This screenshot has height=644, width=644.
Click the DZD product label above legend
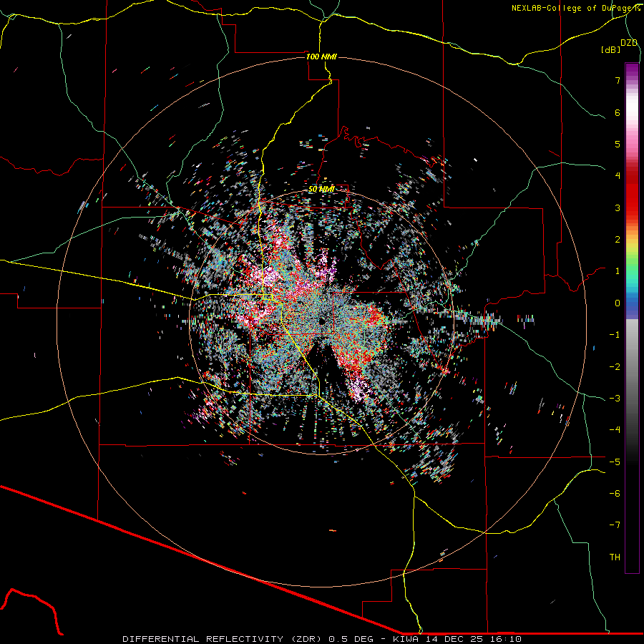(629, 43)
